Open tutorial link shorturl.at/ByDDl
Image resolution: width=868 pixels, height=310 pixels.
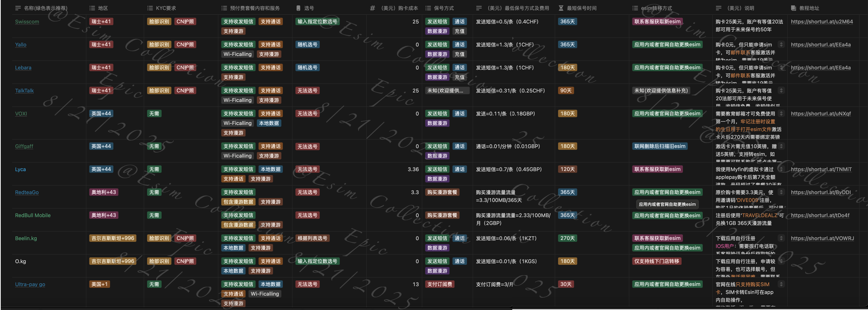click(x=821, y=192)
